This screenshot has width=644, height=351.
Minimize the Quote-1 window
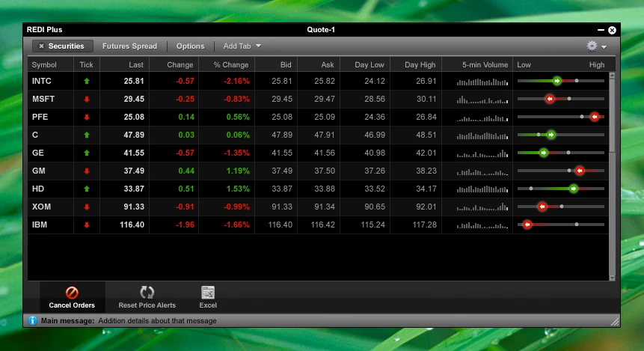coord(601,30)
